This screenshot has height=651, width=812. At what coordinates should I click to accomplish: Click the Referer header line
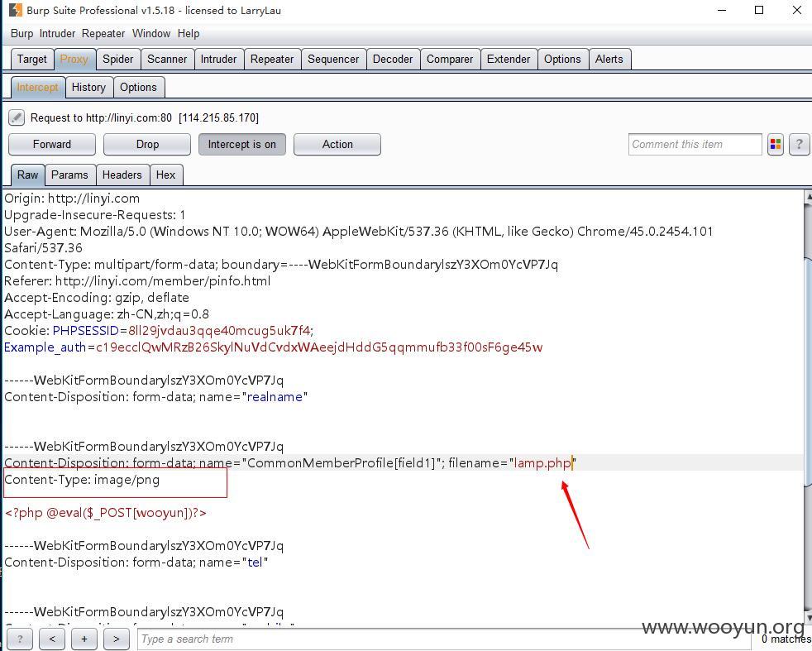tap(137, 280)
